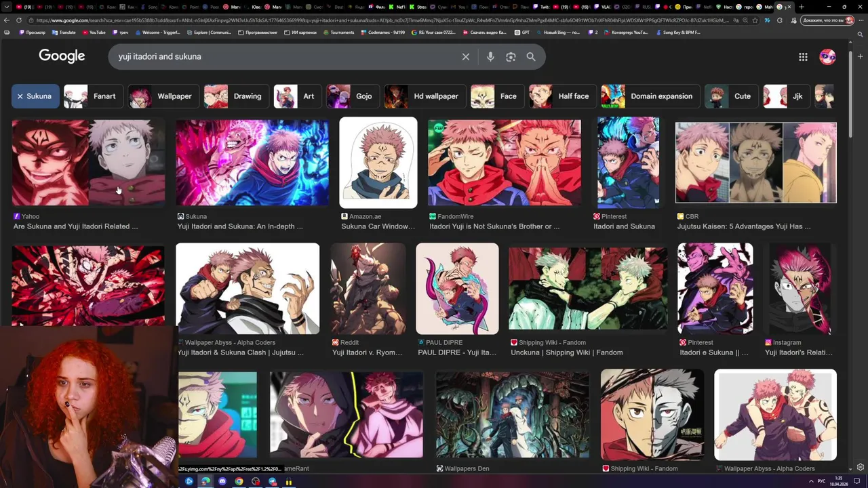Select the Art filter chip
868x488 pixels.
(x=297, y=96)
